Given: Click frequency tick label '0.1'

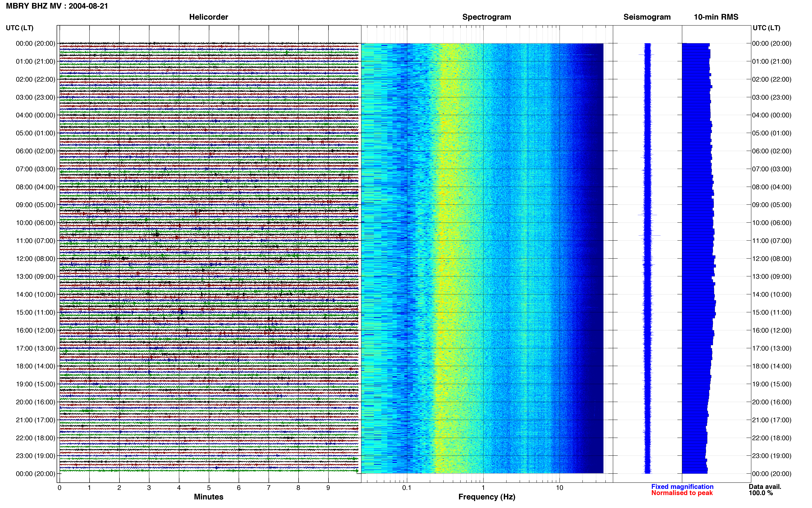Looking at the screenshot, I should (x=407, y=488).
